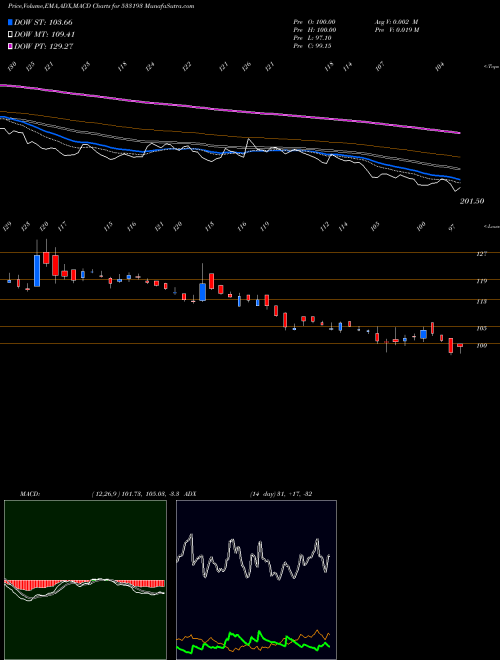
Task: Click the 'Pre V: 0.019 M' value
Action: [397, 30]
